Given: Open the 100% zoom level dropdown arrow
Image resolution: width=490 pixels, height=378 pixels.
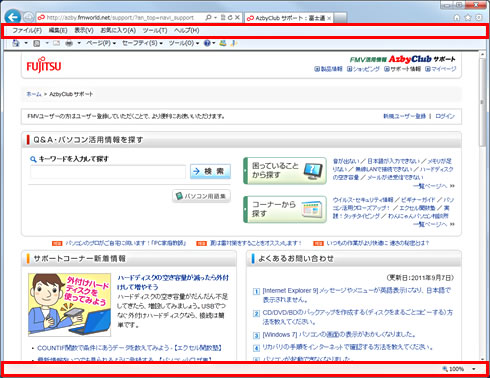Looking at the screenshot, I should [x=474, y=369].
